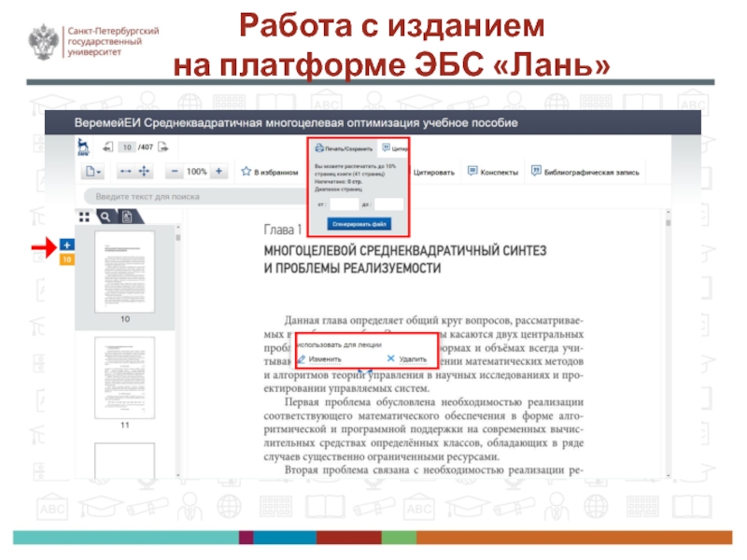
Task: Open the page view mode dropdown
Action: point(92,172)
